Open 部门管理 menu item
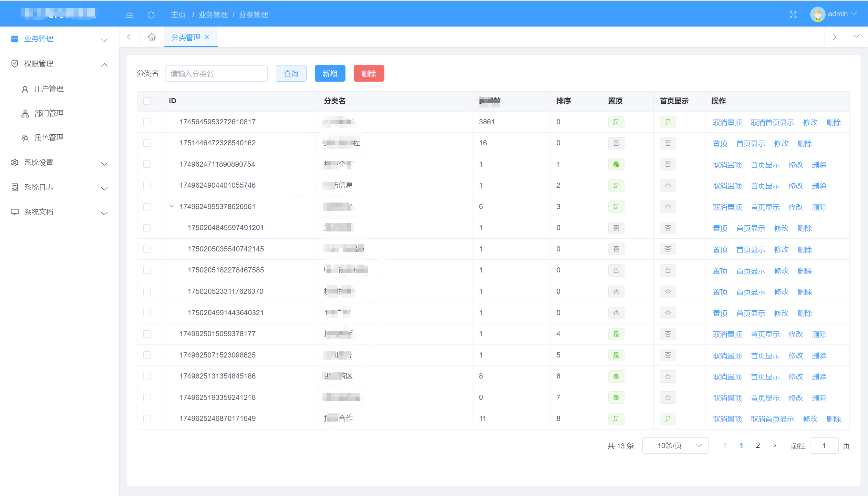Screen dimensions: 868x496 pos(59,113)
